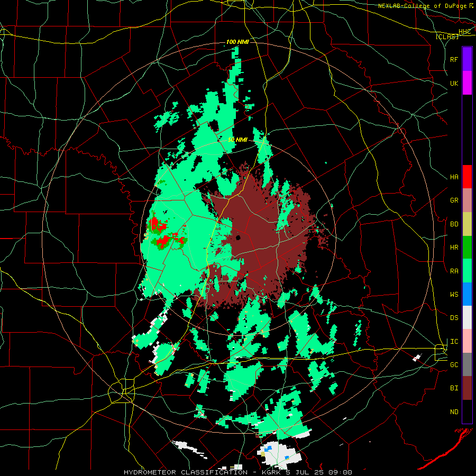Click the RF purple legend swatch
The width and height of the screenshot is (476, 476).
(467, 59)
